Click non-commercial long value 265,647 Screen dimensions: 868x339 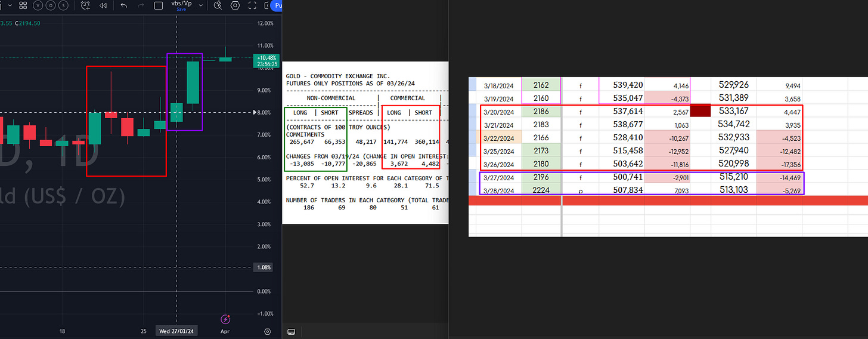pyautogui.click(x=300, y=141)
